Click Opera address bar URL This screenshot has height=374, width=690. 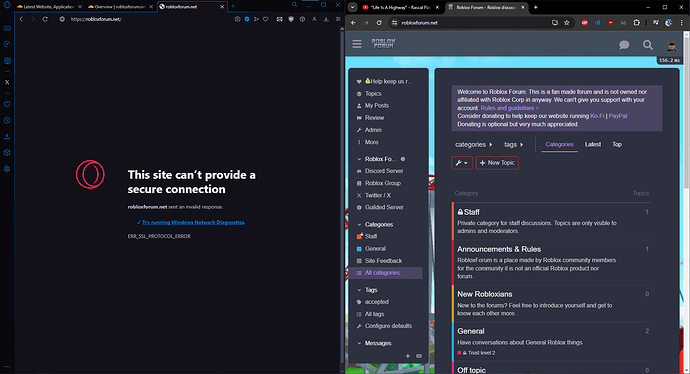96,19
